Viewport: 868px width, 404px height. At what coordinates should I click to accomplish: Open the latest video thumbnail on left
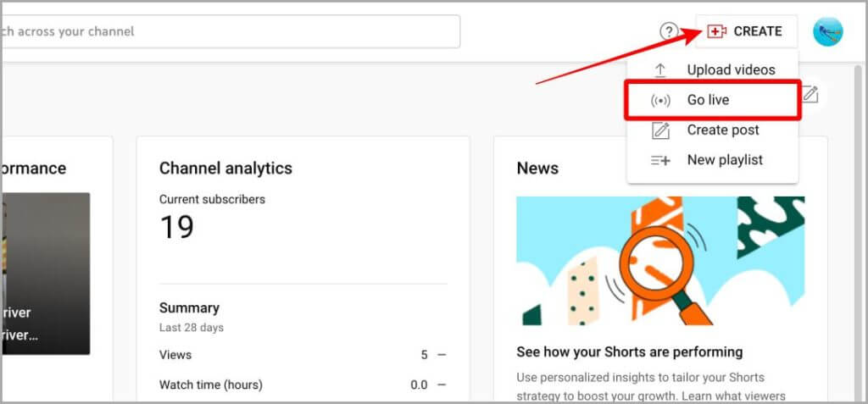coord(46,274)
